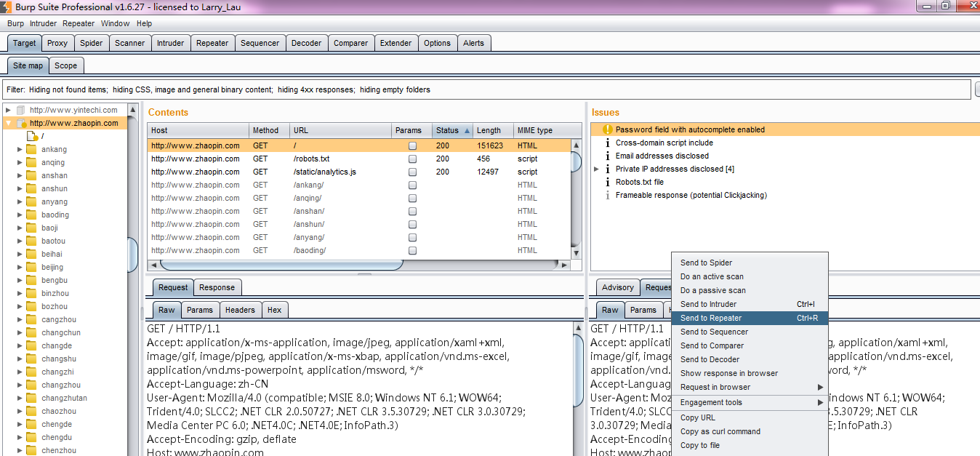980x456 pixels.
Task: Click Copy as curl command
Action: pos(720,431)
